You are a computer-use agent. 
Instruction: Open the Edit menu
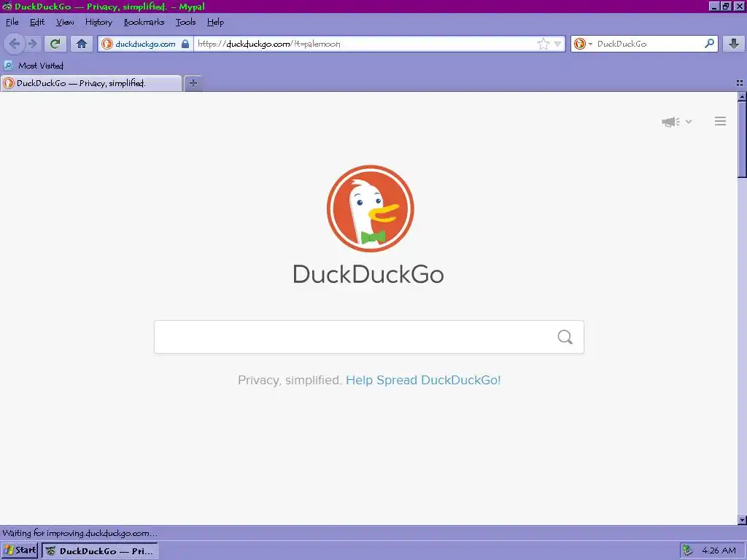36,22
